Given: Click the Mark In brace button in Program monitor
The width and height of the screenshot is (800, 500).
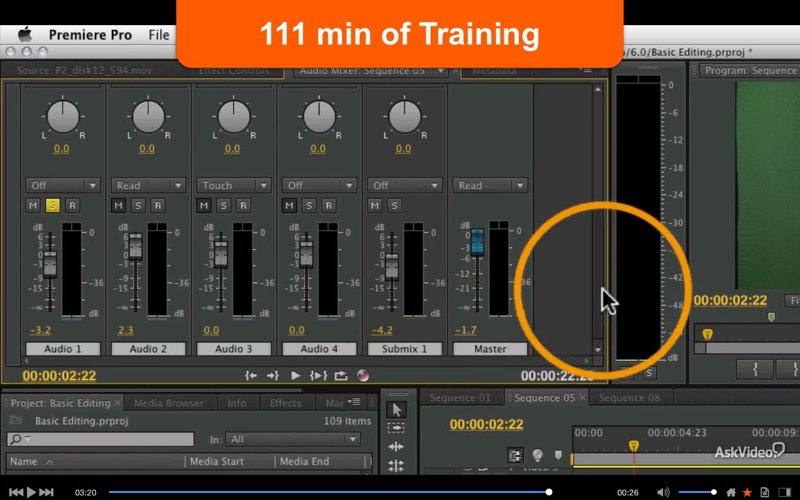Looking at the screenshot, I should (755, 369).
